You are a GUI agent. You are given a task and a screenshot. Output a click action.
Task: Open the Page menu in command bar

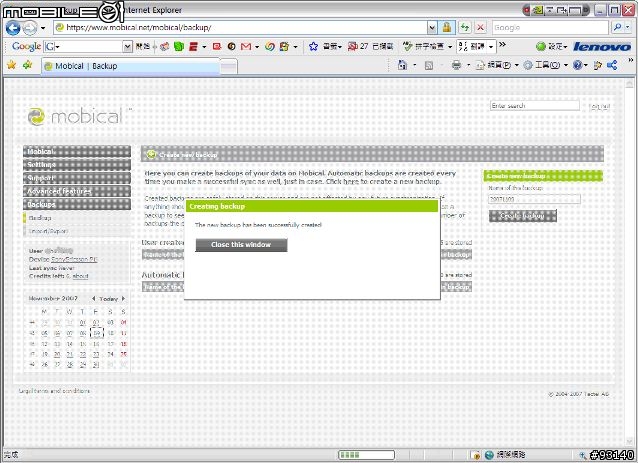pos(497,65)
